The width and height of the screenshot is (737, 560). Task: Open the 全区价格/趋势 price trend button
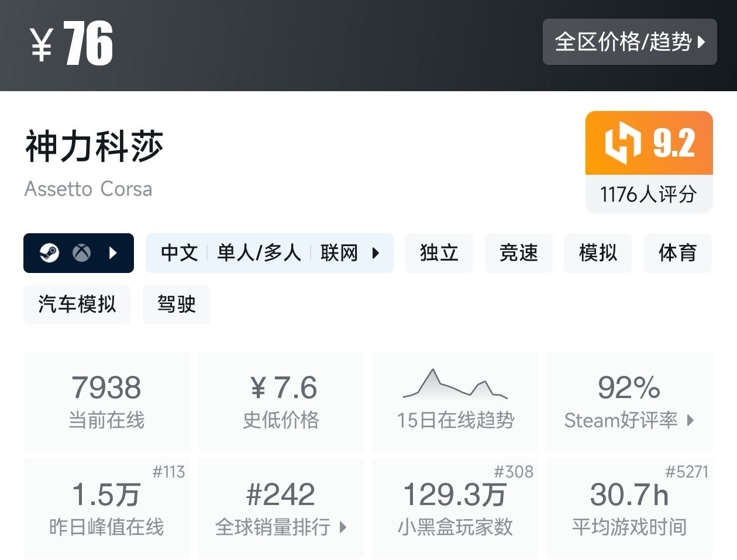pyautogui.click(x=629, y=42)
